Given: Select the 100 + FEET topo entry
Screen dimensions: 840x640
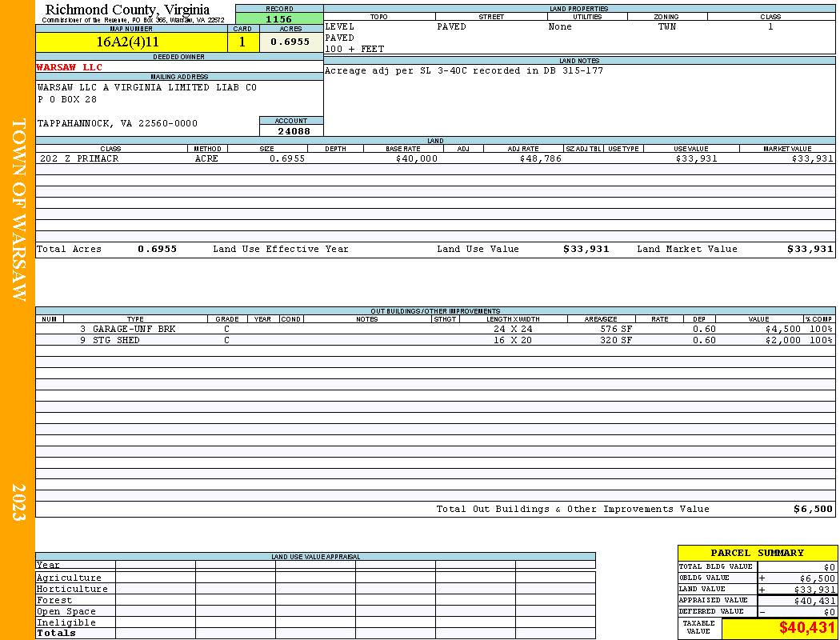Looking at the screenshot, I should 354,50.
